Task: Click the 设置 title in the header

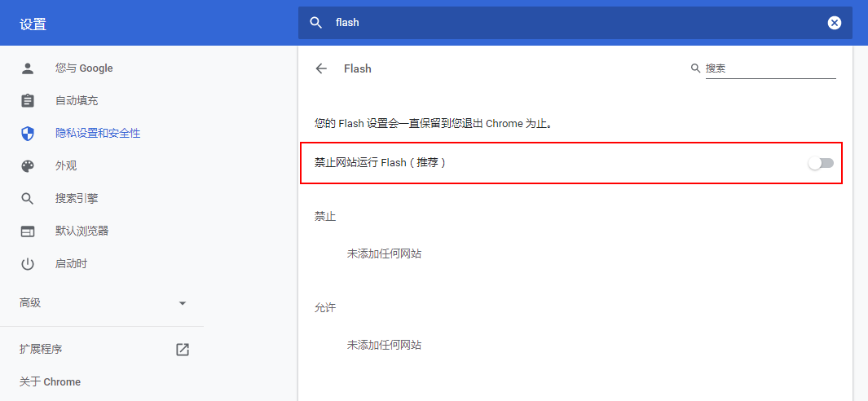Action: pos(33,24)
